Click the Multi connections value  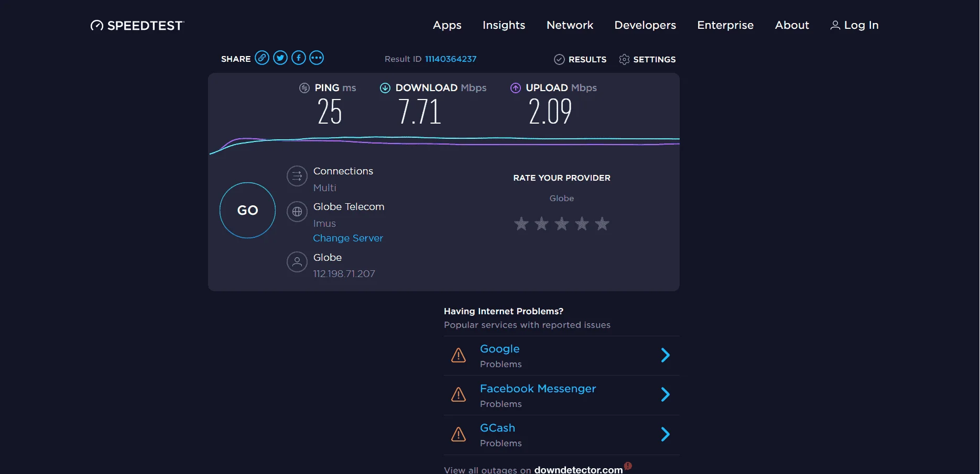(325, 188)
